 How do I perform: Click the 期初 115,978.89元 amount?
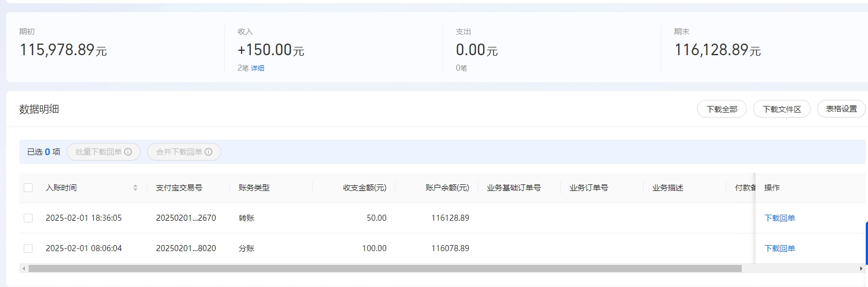(x=63, y=50)
